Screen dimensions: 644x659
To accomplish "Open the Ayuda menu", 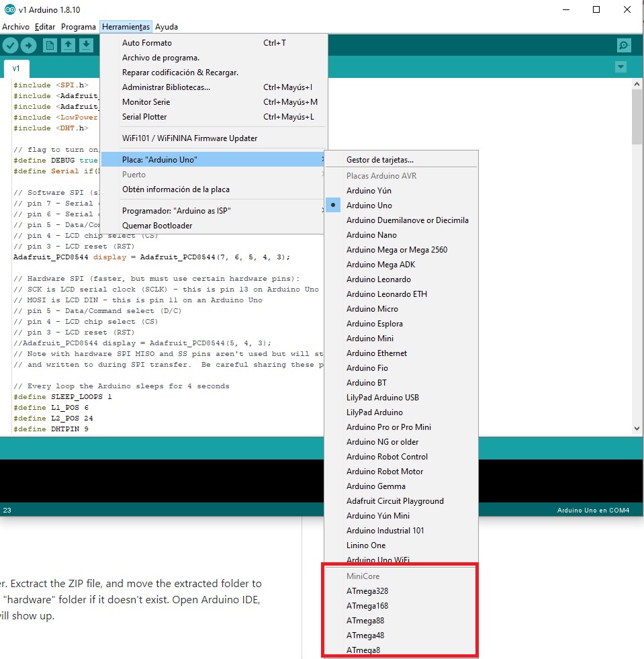I will pyautogui.click(x=167, y=27).
